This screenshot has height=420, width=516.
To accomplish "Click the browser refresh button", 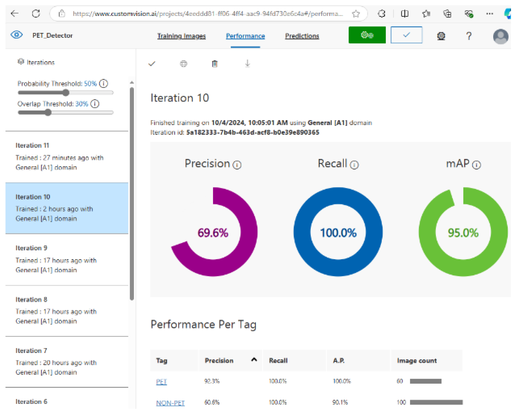I will click(x=36, y=13).
